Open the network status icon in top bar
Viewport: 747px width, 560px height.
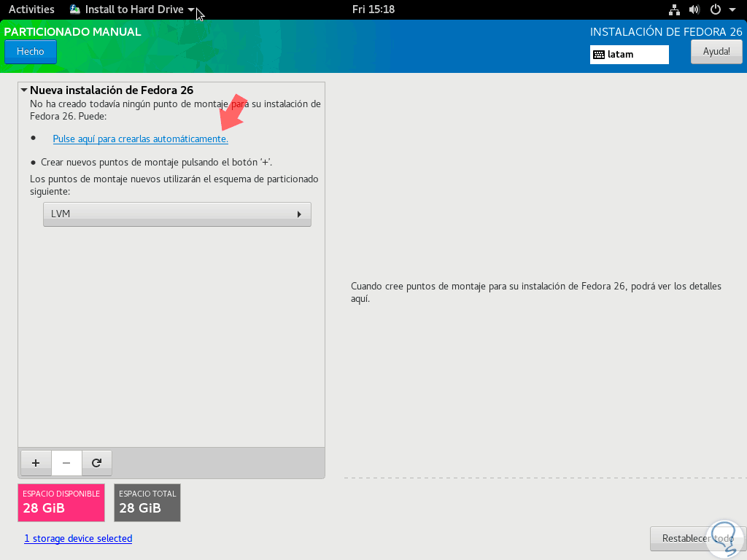click(674, 9)
